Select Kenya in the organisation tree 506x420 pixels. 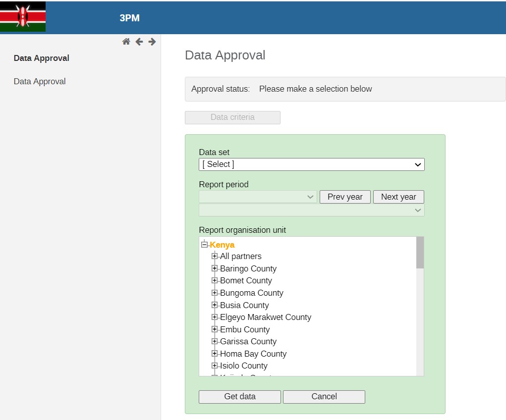point(222,245)
